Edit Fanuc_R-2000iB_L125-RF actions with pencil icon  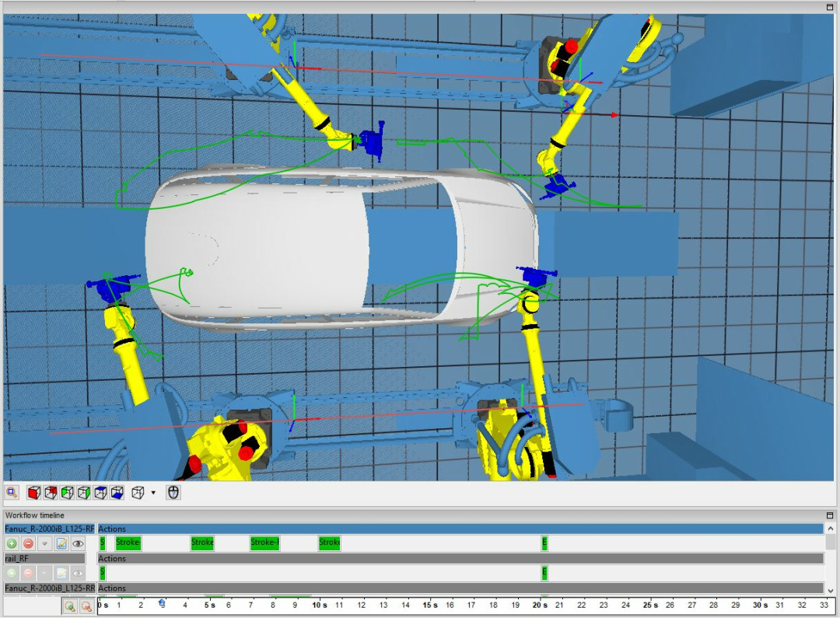[x=61, y=543]
